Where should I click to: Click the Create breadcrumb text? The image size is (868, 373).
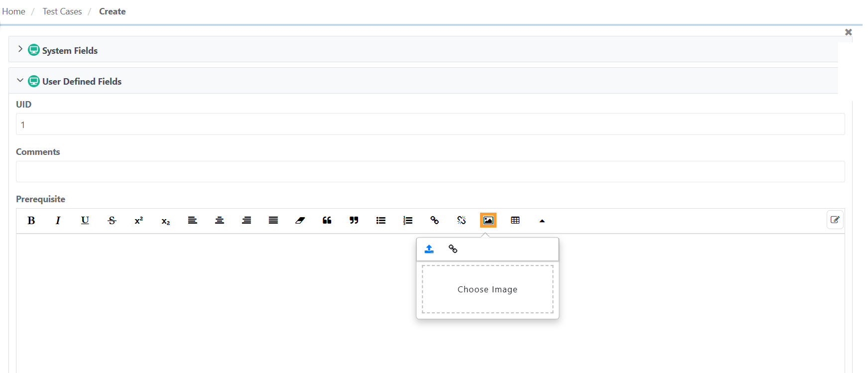click(x=112, y=11)
